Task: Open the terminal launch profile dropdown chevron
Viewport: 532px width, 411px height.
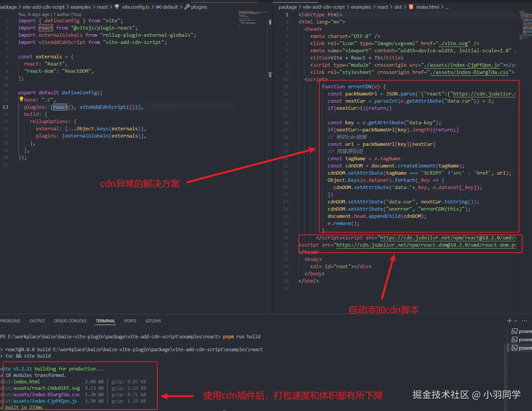Action: point(516,321)
